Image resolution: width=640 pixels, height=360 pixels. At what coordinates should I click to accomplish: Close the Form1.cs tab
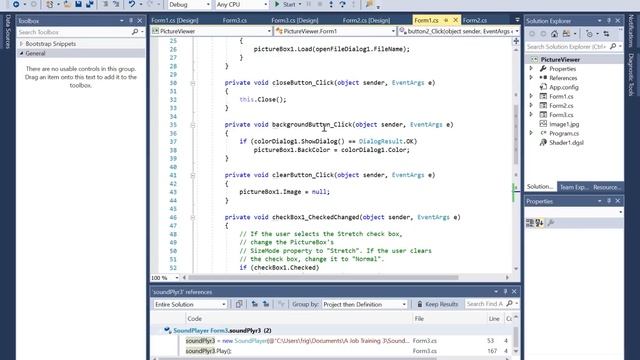tap(455, 20)
